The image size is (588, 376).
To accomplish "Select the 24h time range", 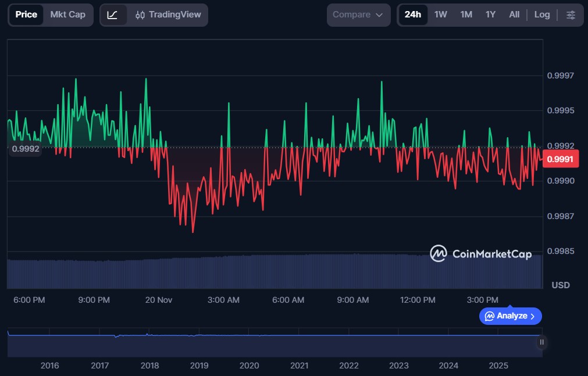I will (x=412, y=15).
